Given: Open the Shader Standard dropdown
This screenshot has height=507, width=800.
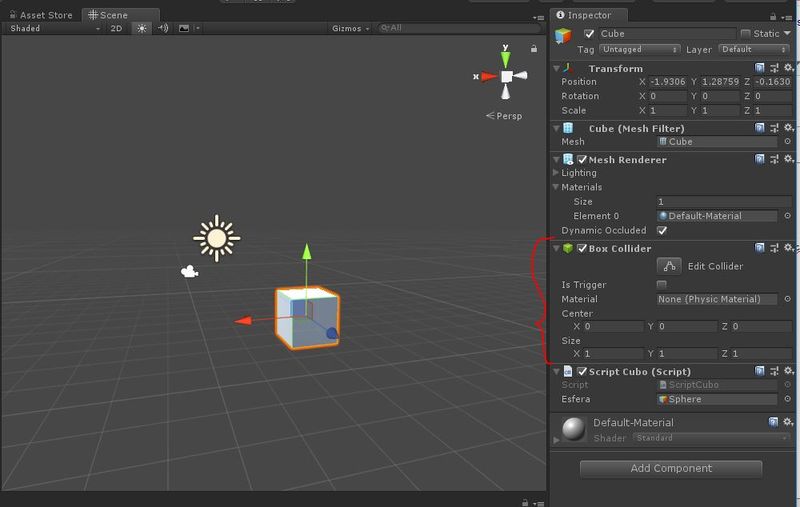Looking at the screenshot, I should [x=711, y=438].
